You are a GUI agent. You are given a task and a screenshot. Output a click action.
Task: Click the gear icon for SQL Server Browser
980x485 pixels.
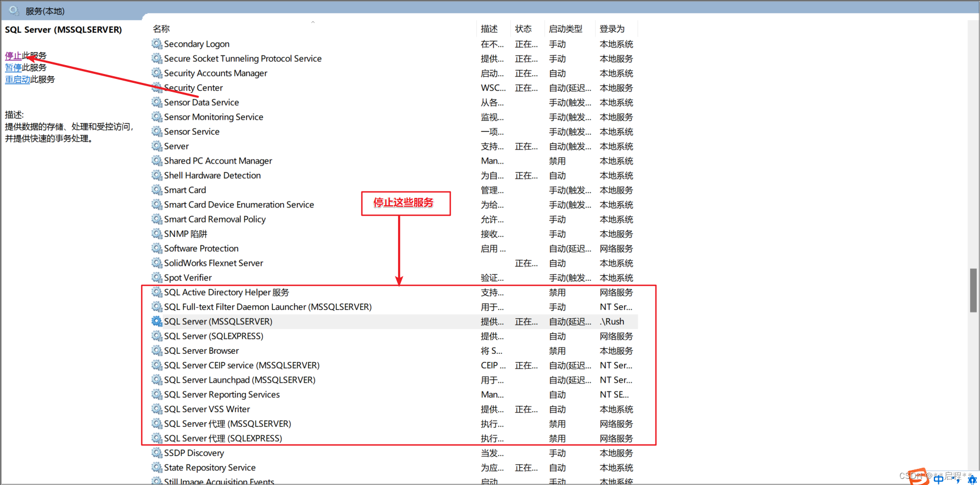click(x=157, y=350)
